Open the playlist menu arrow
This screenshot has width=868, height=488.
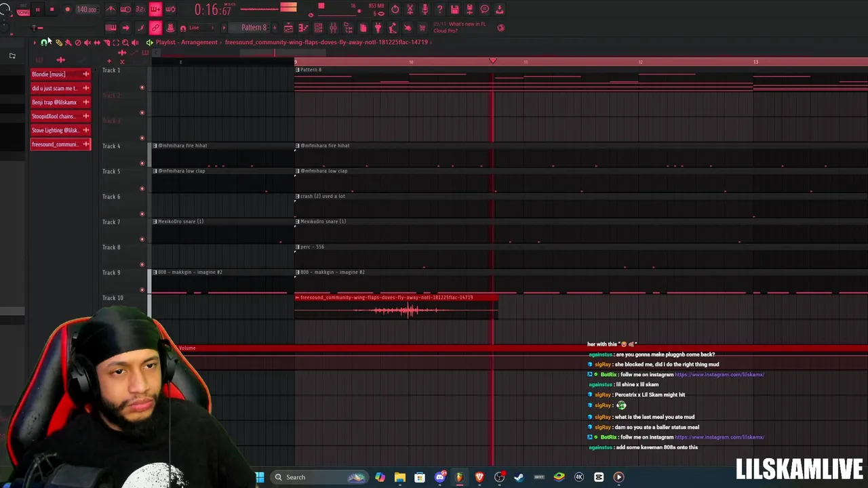35,43
